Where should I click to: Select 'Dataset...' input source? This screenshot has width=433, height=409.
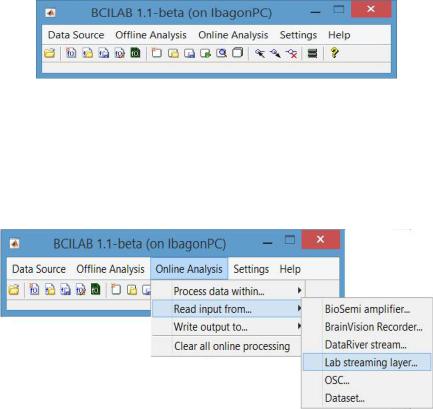(367, 398)
